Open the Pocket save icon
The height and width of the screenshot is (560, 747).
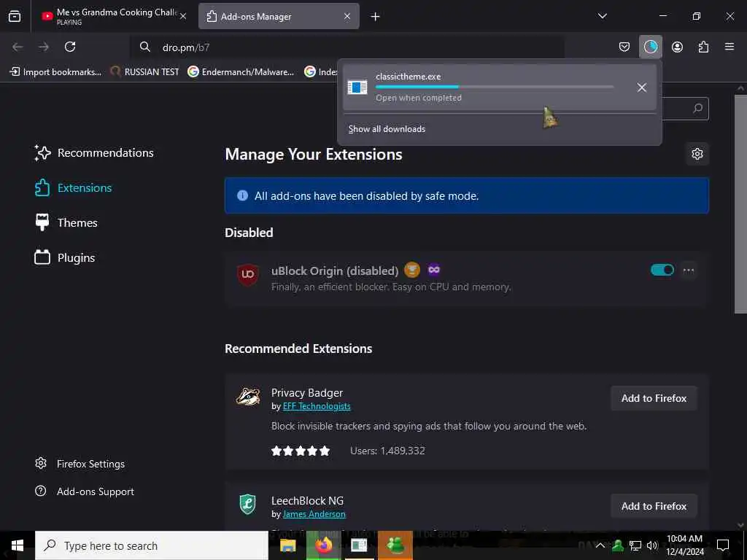[x=624, y=47]
